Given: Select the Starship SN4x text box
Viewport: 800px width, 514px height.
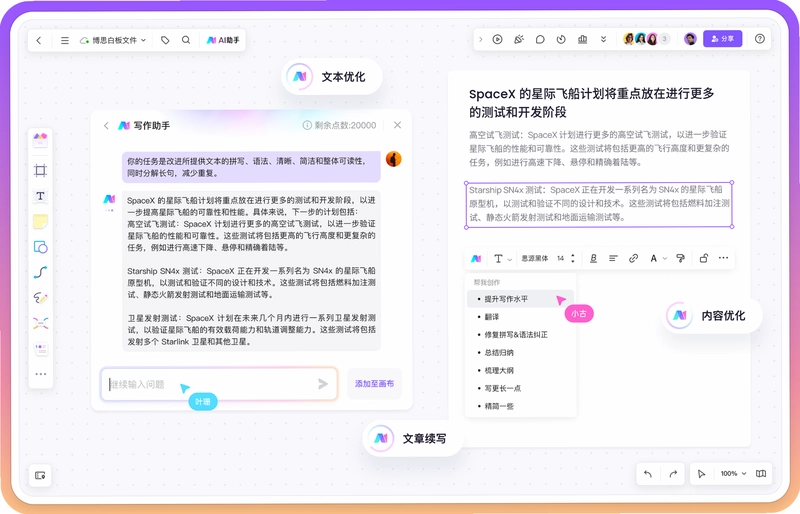Looking at the screenshot, I should click(x=599, y=204).
